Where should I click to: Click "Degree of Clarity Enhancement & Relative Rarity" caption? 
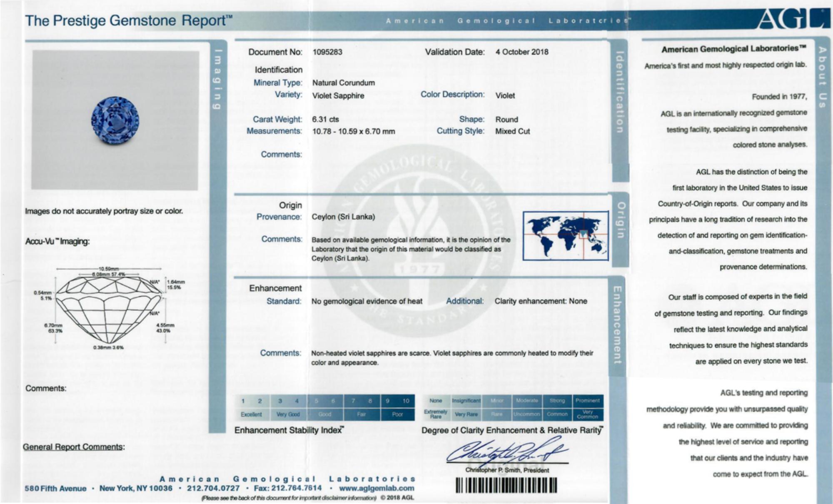point(512,430)
